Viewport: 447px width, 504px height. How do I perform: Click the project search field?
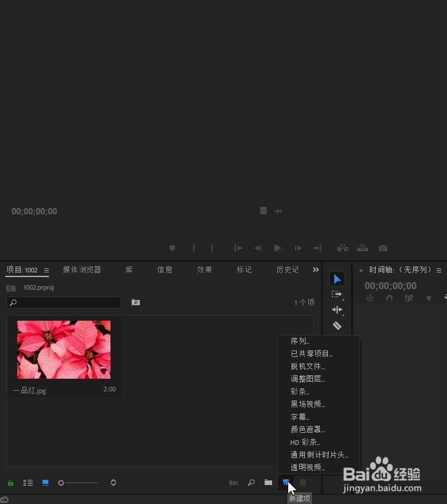click(64, 302)
